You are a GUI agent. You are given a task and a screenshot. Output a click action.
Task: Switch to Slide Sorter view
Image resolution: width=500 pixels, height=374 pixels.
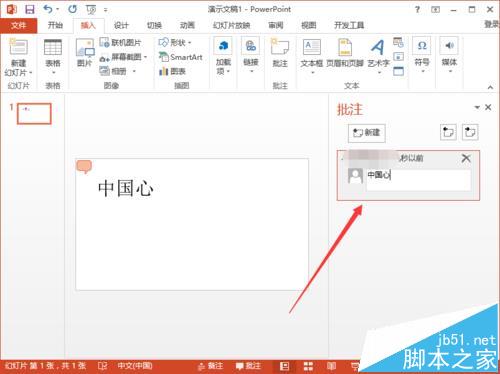(308, 366)
